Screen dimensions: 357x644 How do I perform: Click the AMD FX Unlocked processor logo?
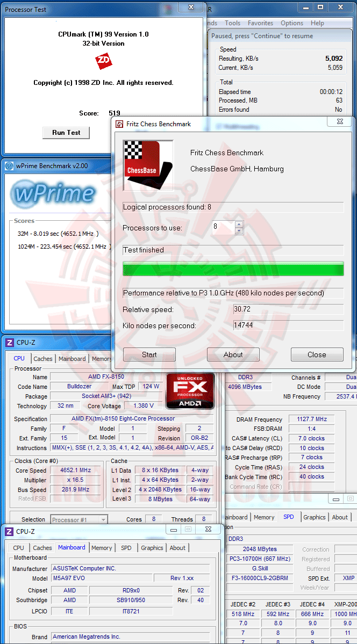[x=190, y=391]
